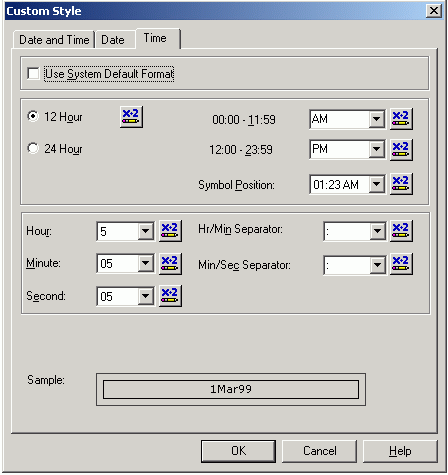Expand the Min/Sec Separator dropdown
Viewport: 448px width, 475px height.
click(x=377, y=265)
